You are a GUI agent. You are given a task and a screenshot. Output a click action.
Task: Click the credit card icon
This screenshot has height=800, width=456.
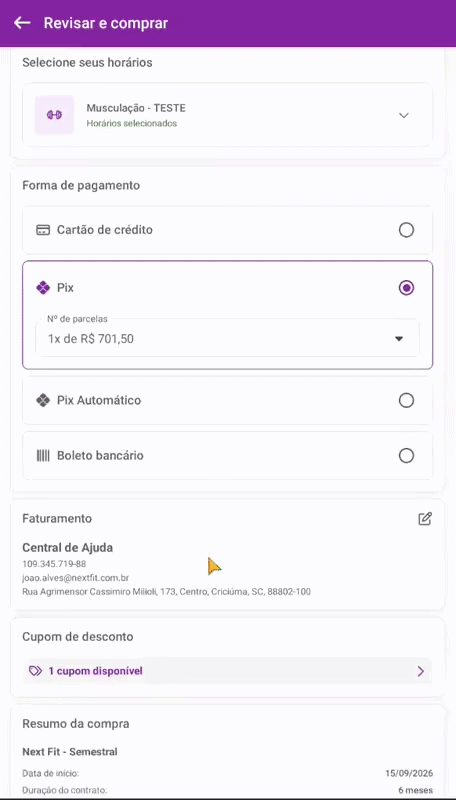[x=43, y=230]
